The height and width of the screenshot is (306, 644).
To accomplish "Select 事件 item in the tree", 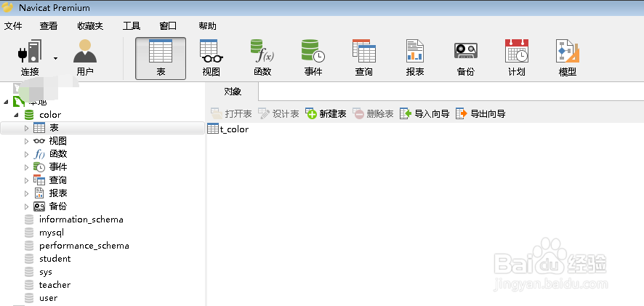I will (58, 167).
